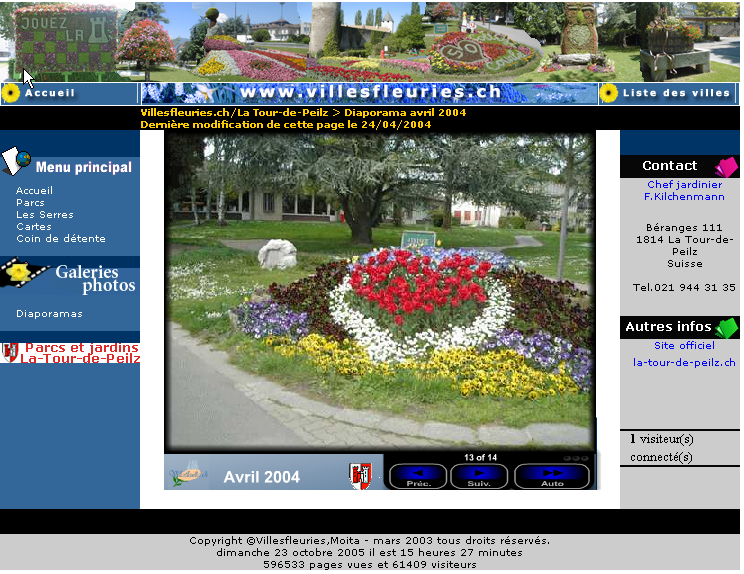This screenshot has height=574, width=744.
Task: Click the pink Contact icon
Action: coord(726,167)
